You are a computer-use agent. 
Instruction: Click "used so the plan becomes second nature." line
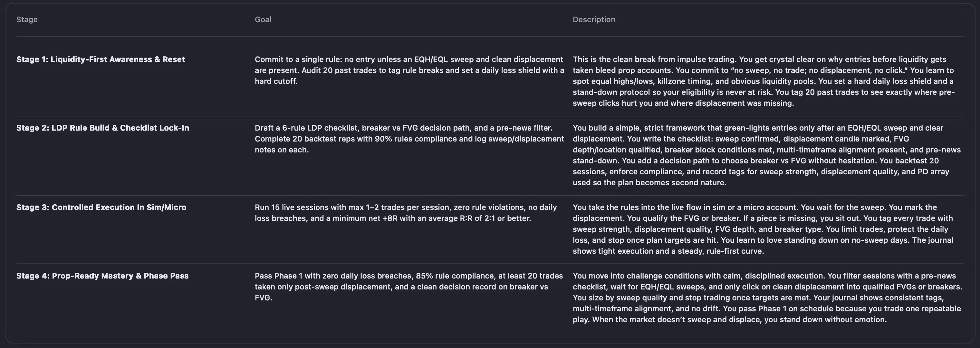[649, 182]
